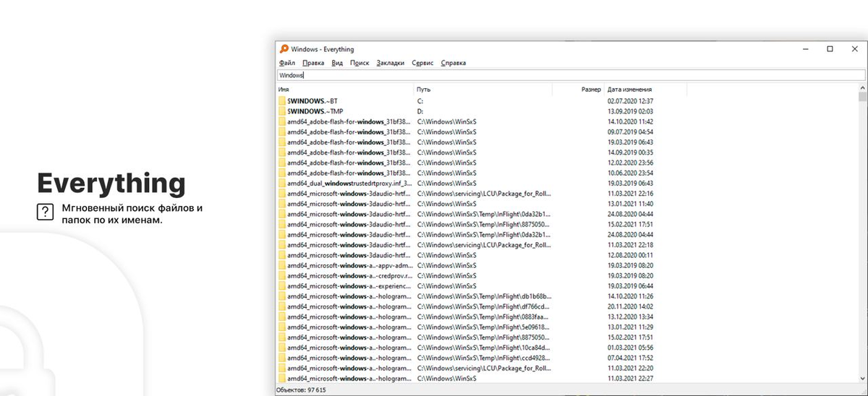
Task: Click folder icon in row dated 07.04.2021 17:52
Action: click(x=282, y=358)
